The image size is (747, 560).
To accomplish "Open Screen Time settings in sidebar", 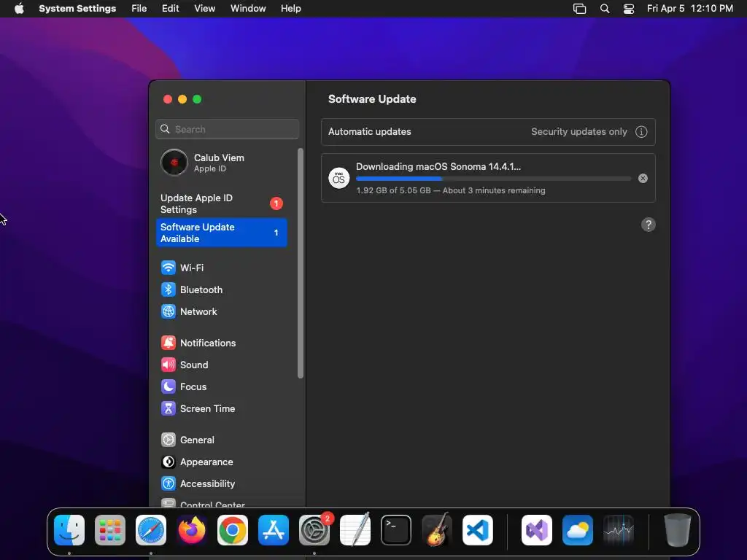I will (198, 408).
